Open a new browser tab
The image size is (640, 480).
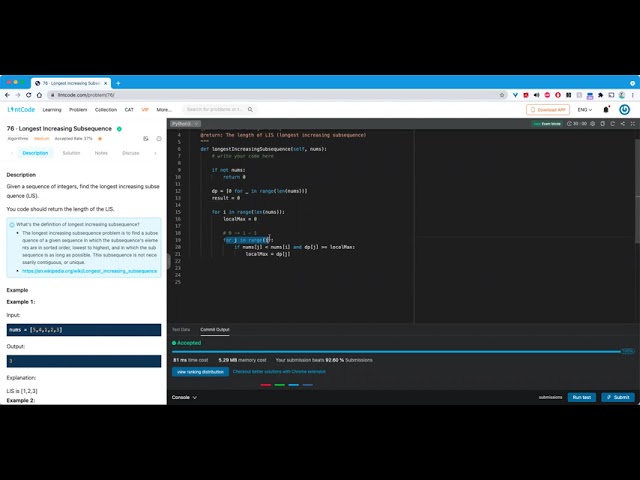(x=118, y=83)
